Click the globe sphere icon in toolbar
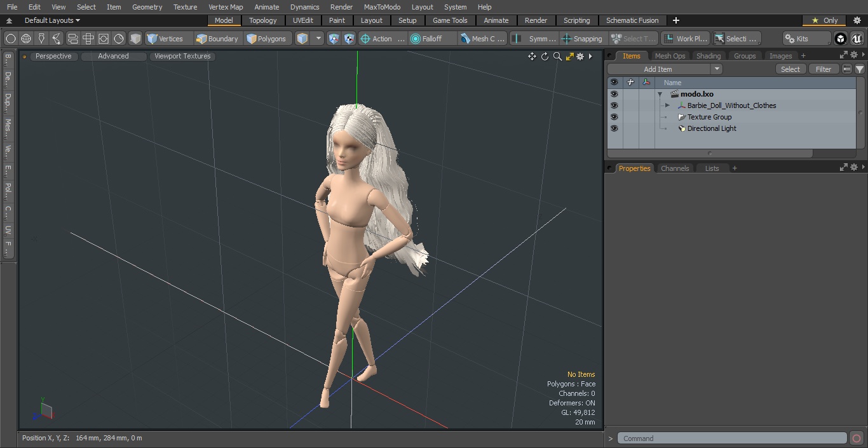 click(26, 39)
